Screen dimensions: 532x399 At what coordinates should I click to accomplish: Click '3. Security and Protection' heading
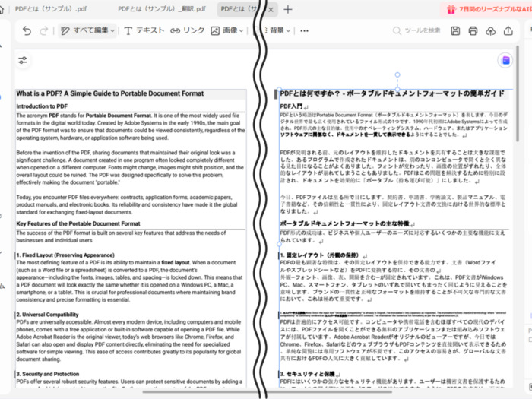48,374
